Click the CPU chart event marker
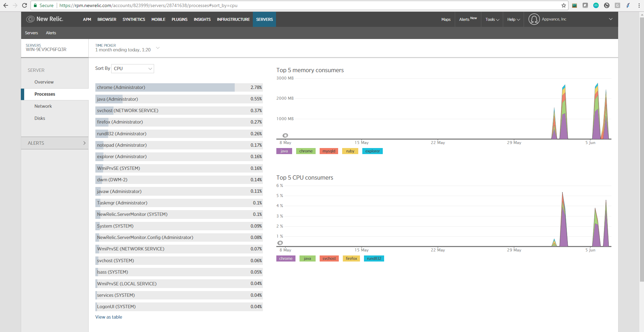The height and width of the screenshot is (332, 644). [280, 243]
